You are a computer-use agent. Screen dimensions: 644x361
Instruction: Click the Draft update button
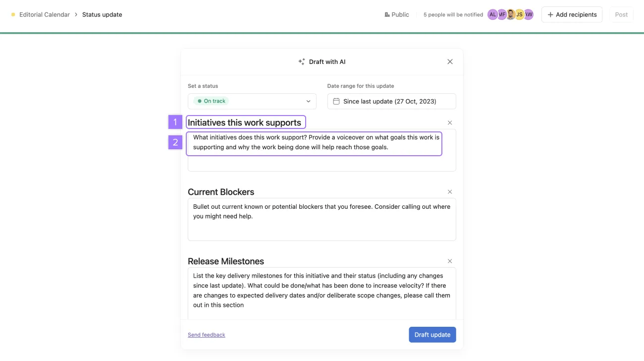(x=432, y=335)
